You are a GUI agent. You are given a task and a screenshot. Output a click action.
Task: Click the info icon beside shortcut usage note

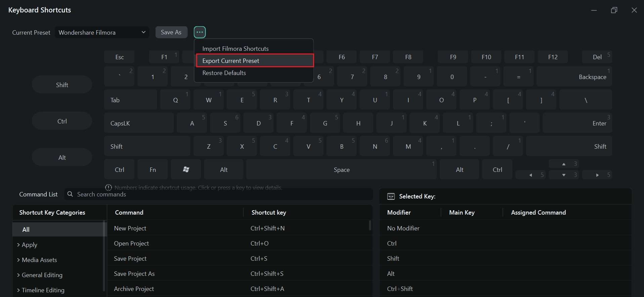tap(109, 187)
